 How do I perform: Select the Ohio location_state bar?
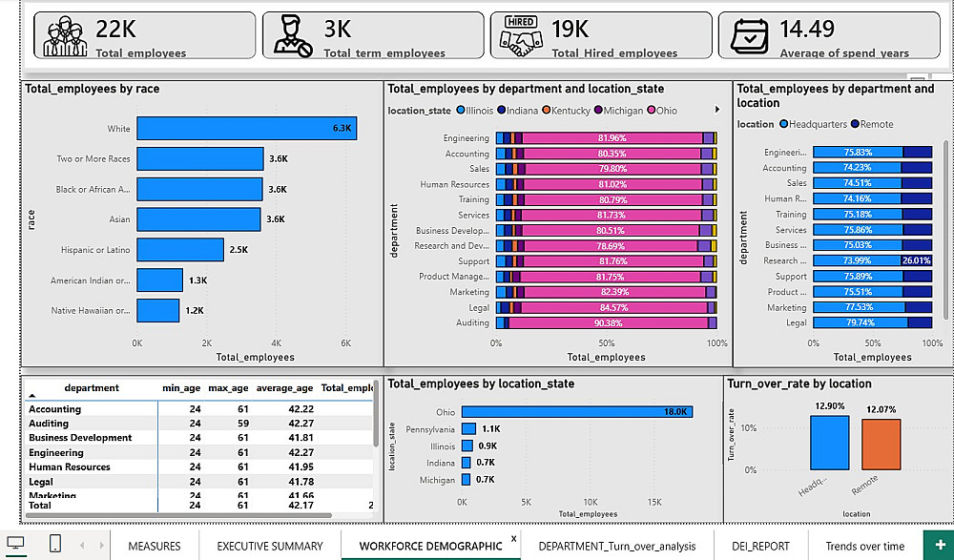(577, 412)
